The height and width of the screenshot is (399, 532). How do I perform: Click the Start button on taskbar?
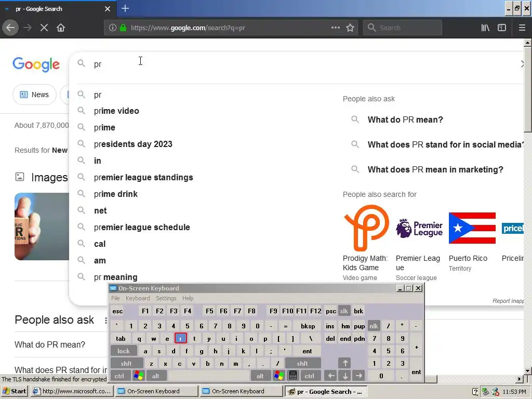pyautogui.click(x=14, y=391)
